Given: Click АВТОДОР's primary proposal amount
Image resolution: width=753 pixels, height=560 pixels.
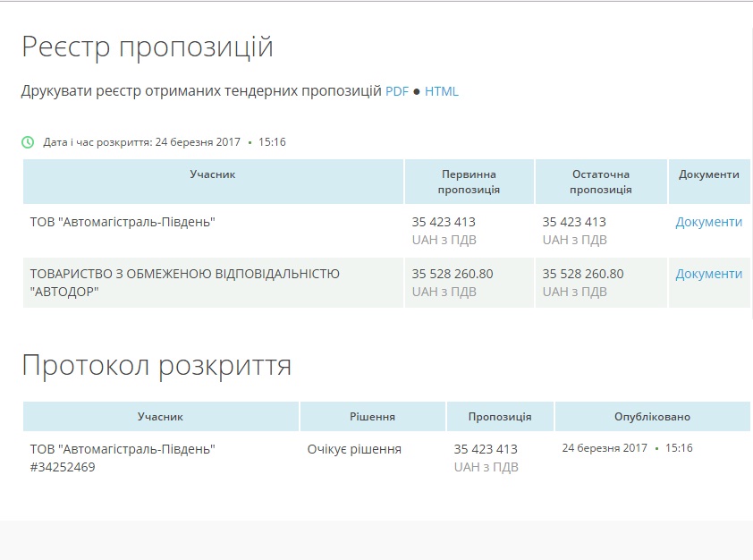Looking at the screenshot, I should click(452, 274).
